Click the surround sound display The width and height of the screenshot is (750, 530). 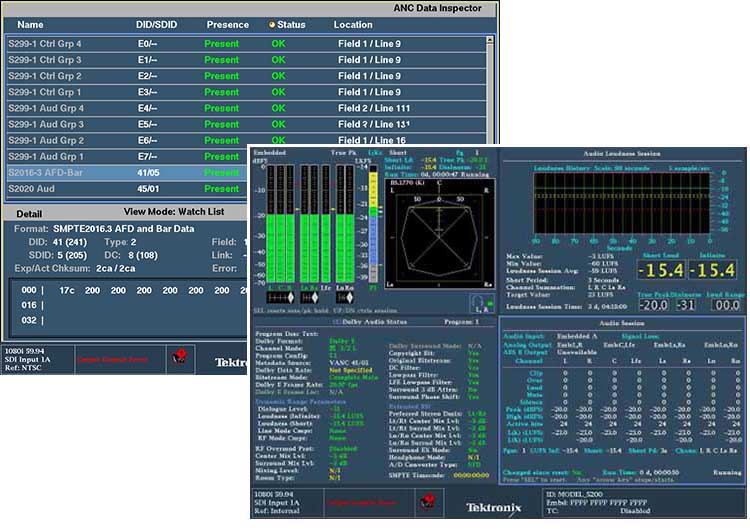pyautogui.click(x=440, y=234)
